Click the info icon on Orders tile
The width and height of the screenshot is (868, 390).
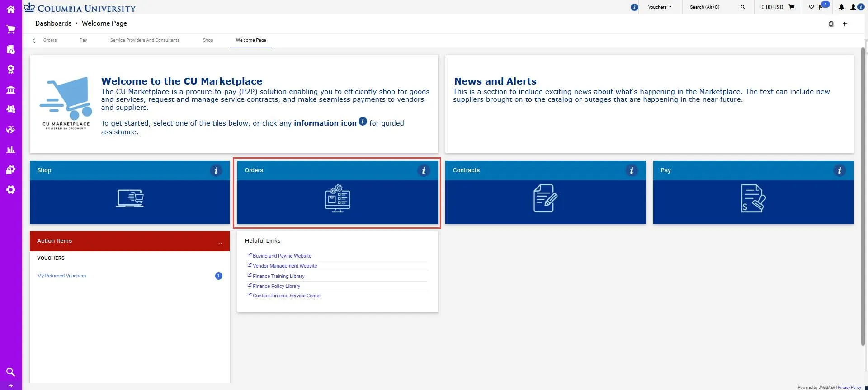tap(424, 170)
